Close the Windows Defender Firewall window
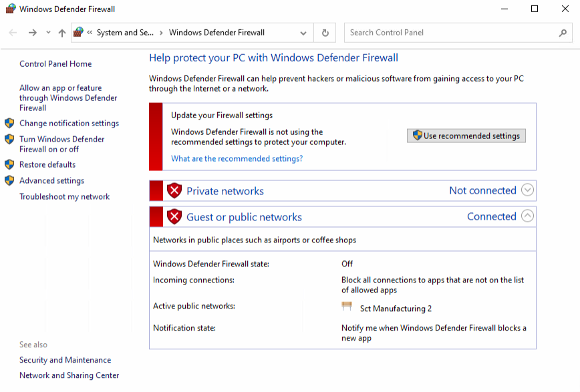The image size is (580, 392). (565, 9)
